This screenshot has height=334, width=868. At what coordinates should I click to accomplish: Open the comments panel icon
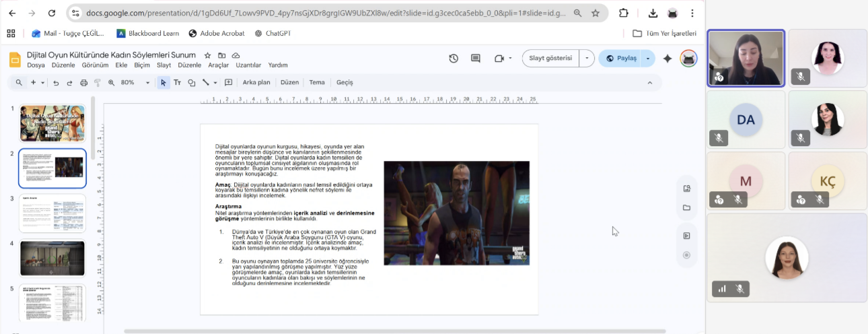[x=476, y=59]
